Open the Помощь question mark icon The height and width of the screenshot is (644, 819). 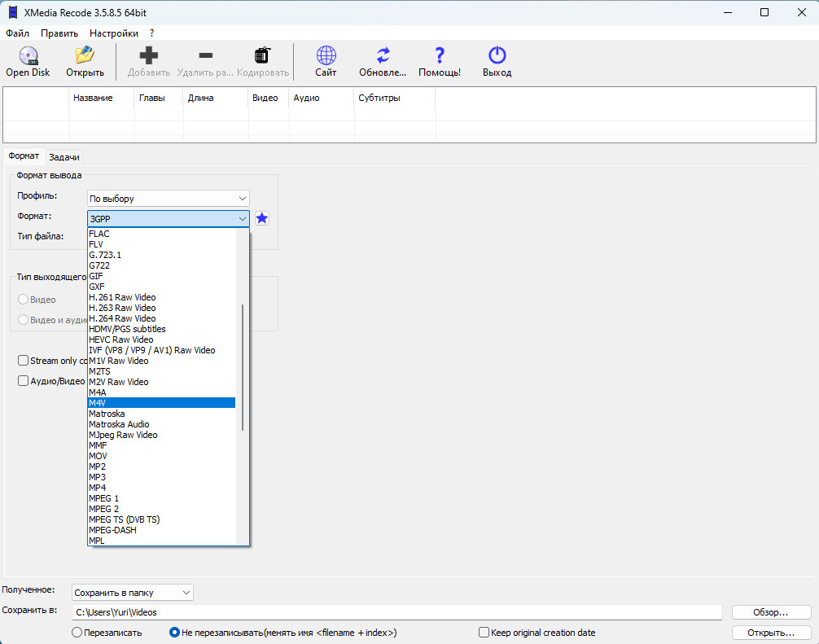pyautogui.click(x=440, y=55)
